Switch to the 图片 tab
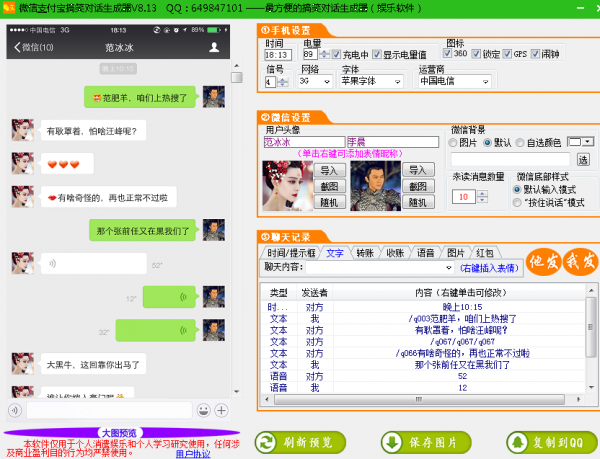This screenshot has height=459, width=600. [x=455, y=253]
